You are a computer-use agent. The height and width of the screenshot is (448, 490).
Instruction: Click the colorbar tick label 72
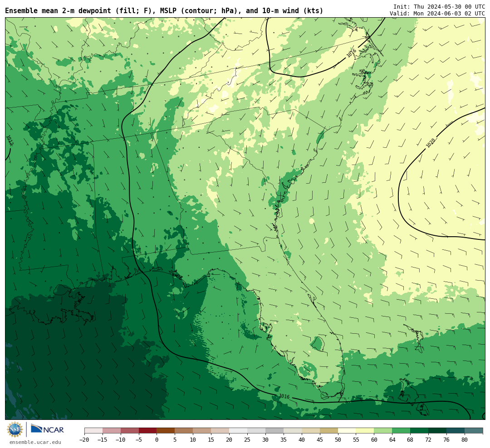click(428, 440)
